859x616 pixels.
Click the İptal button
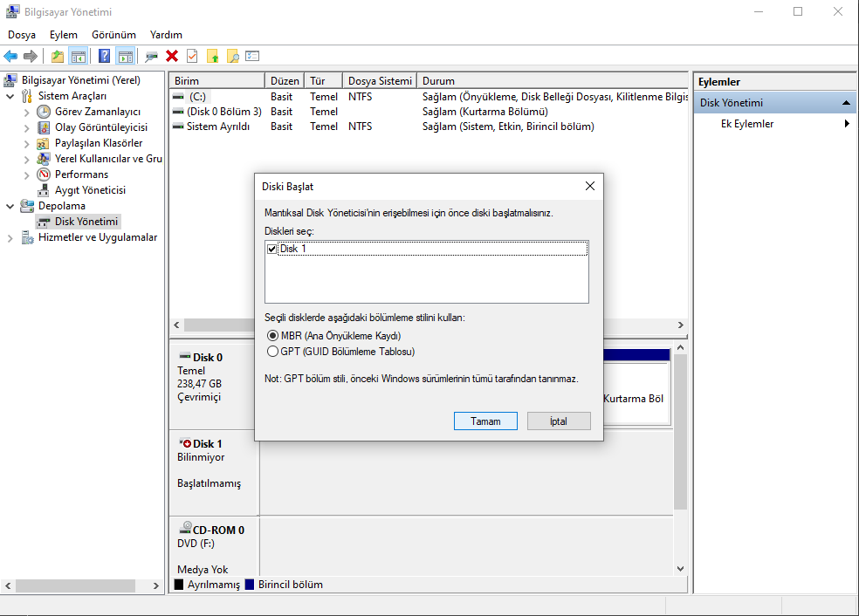point(559,421)
